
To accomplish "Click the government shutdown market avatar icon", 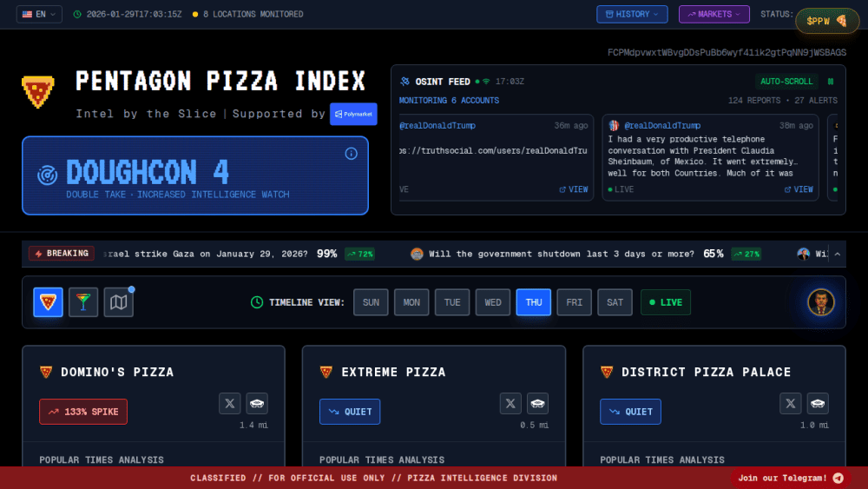I will pyautogui.click(x=417, y=254).
